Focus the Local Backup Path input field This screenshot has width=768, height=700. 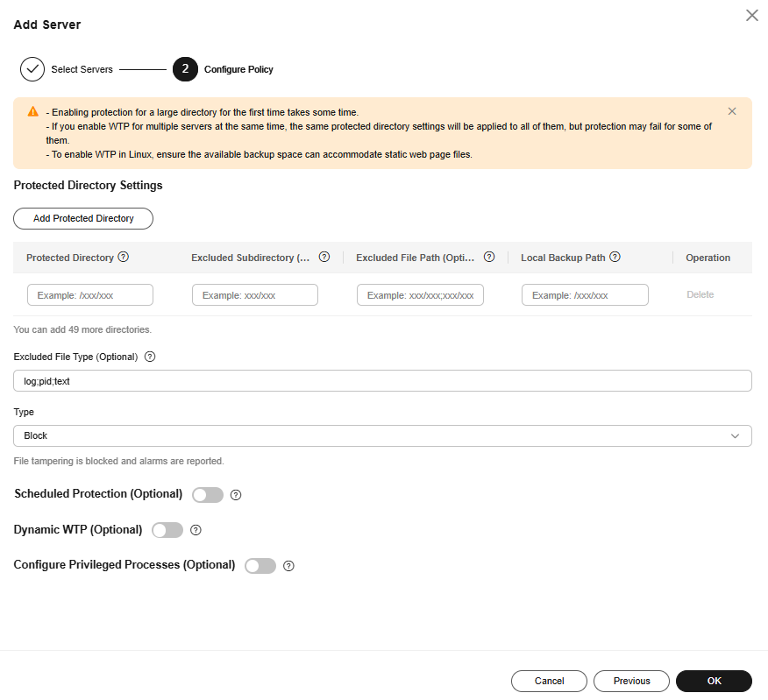pyautogui.click(x=585, y=294)
